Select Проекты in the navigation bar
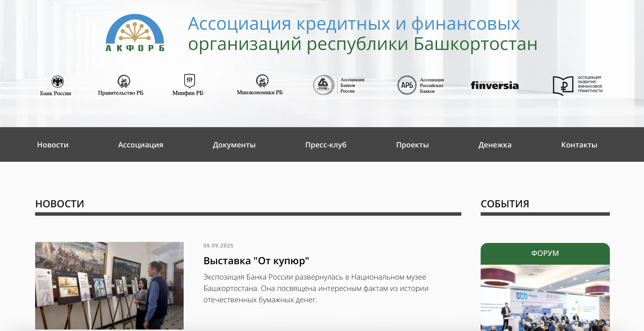The width and height of the screenshot is (644, 331). coord(412,145)
